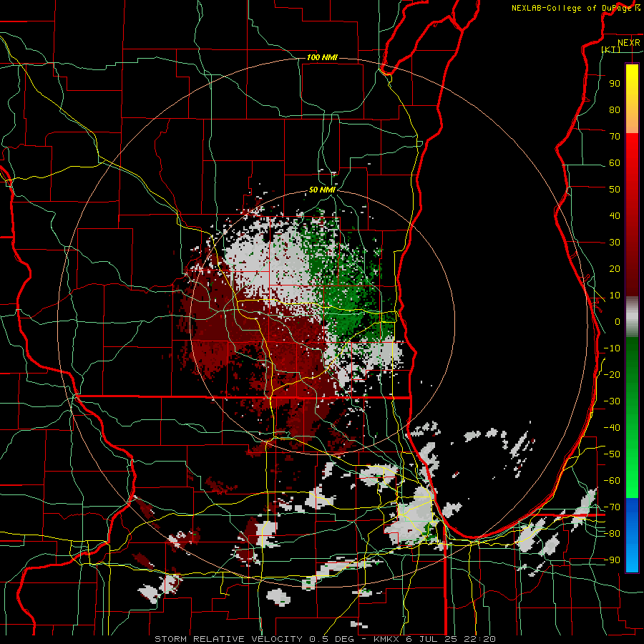
Task: Click the blue band at the scale bottom
Action: pos(632,534)
